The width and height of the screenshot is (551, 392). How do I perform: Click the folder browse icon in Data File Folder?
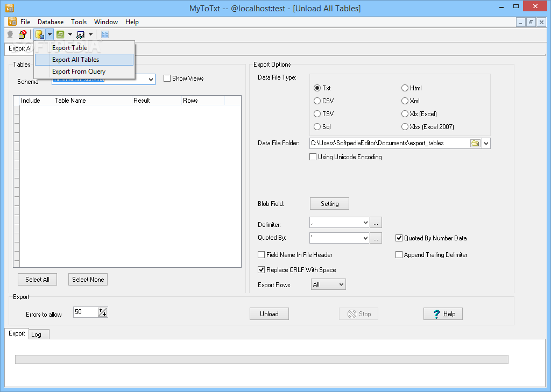point(475,144)
